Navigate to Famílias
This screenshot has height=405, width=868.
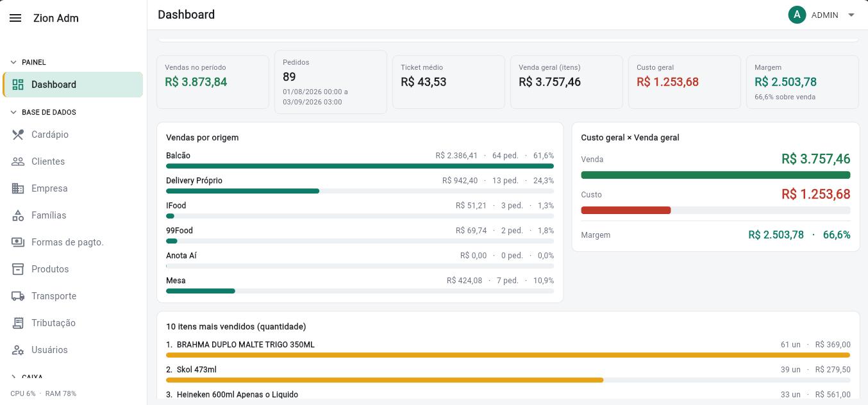coord(73,215)
